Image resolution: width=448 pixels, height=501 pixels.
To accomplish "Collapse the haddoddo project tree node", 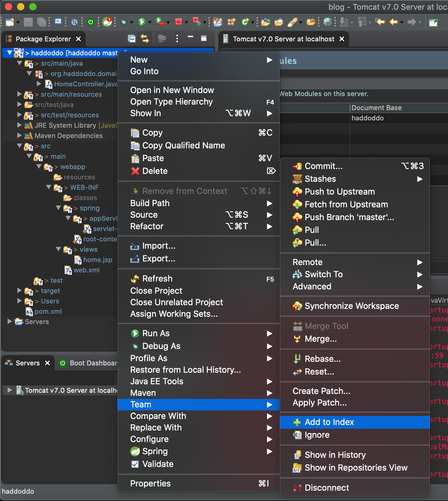I will pos(9,53).
